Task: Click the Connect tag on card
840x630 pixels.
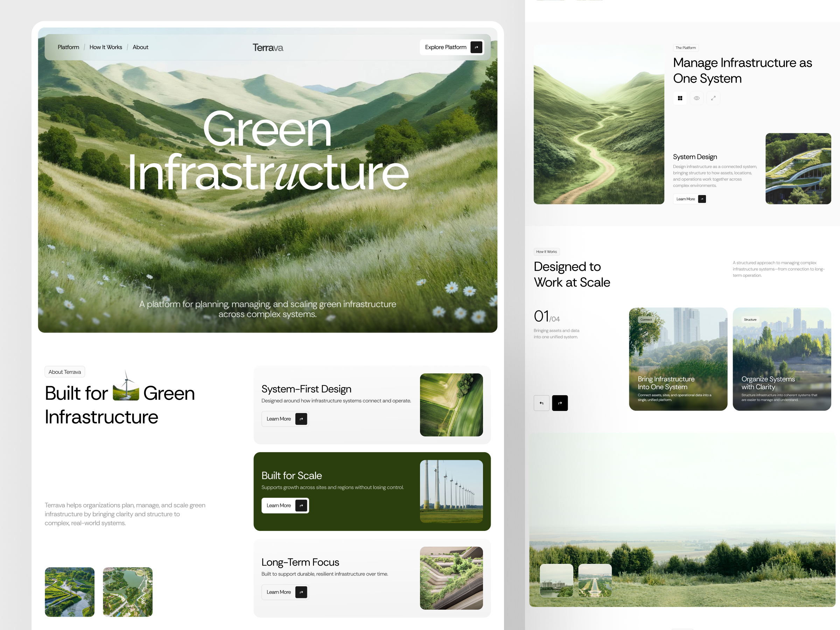Action: click(646, 320)
